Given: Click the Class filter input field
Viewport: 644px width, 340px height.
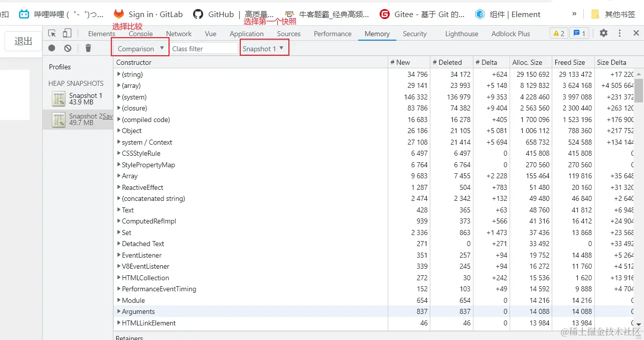Looking at the screenshot, I should (204, 49).
